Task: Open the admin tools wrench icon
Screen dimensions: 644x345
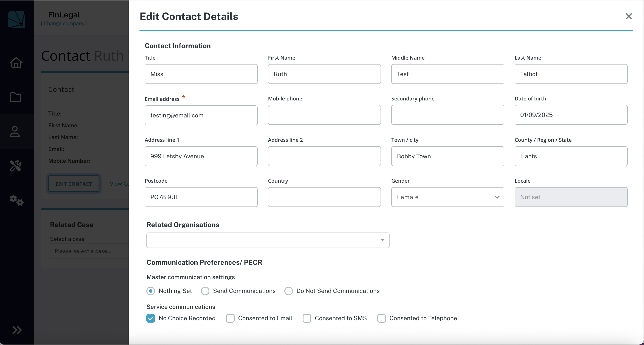Action: pyautogui.click(x=16, y=166)
